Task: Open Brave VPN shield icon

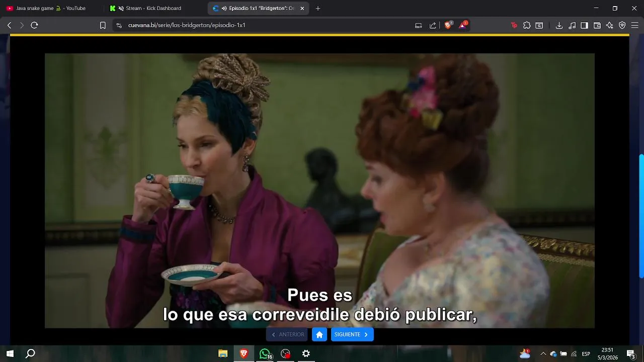Action: [622, 25]
